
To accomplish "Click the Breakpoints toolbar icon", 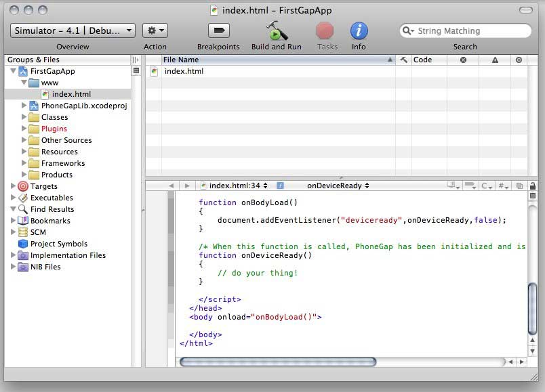I will tap(218, 30).
